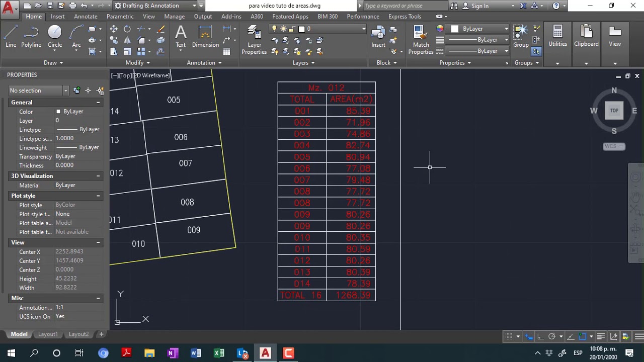Toggle Object Snap Tracking

tap(571, 336)
